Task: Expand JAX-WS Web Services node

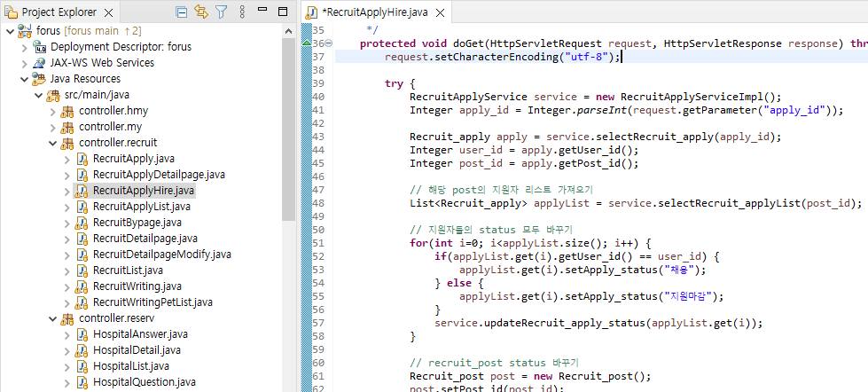Action: coord(24,63)
